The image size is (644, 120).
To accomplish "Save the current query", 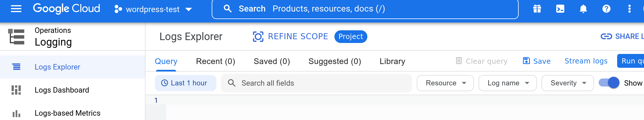I will (537, 61).
